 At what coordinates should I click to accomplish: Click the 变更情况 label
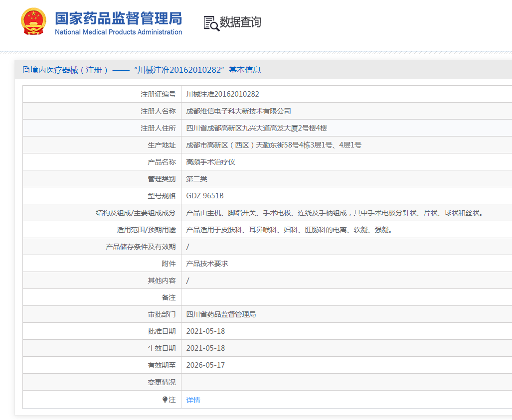[x=162, y=382]
